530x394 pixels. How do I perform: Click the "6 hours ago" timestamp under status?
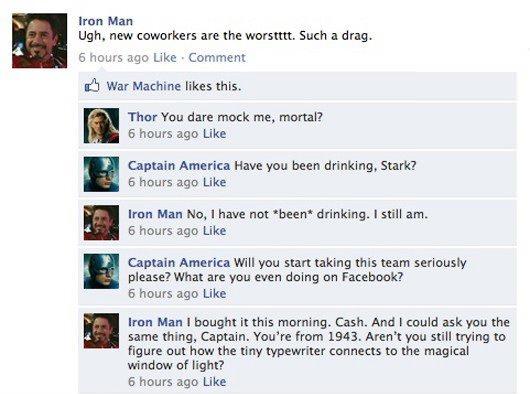pos(114,57)
